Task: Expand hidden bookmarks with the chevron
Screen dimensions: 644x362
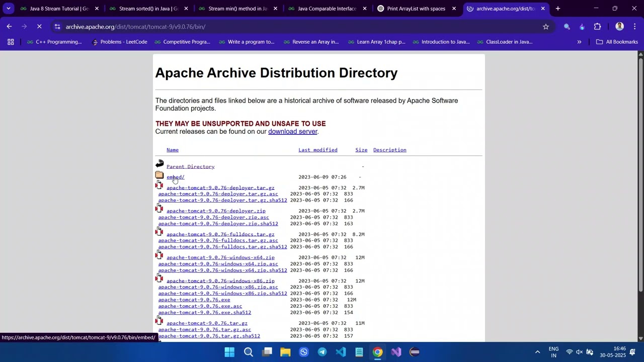Action: [x=579, y=42]
